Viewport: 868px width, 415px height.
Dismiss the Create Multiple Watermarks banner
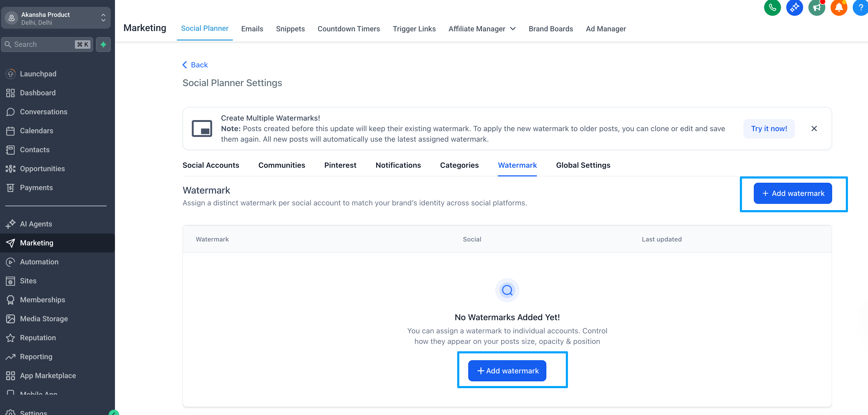coord(814,129)
